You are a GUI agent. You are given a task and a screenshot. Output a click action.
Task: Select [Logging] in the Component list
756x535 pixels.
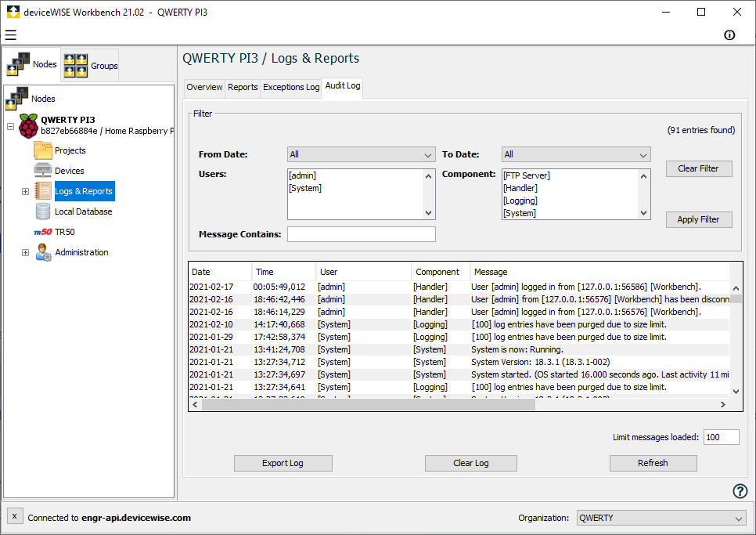pyautogui.click(x=570, y=201)
